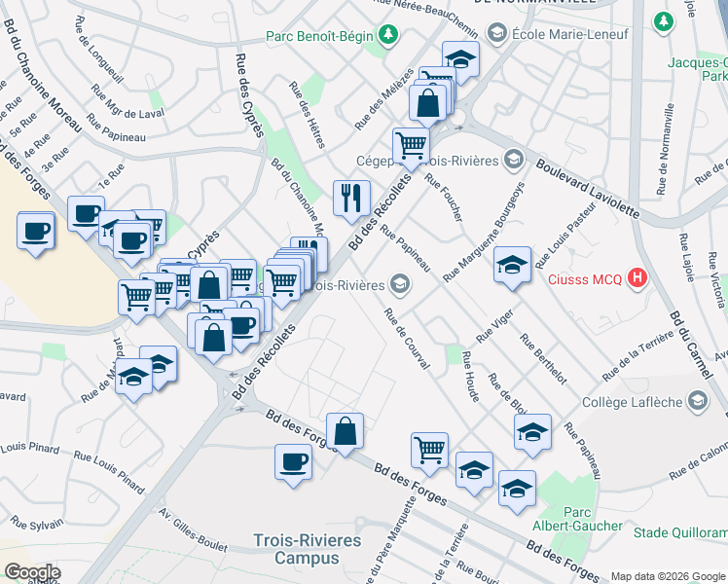This screenshot has height=584, width=728.
Task: Open the graduation cap marker on Rue Louis Pasteur
Action: [x=512, y=267]
